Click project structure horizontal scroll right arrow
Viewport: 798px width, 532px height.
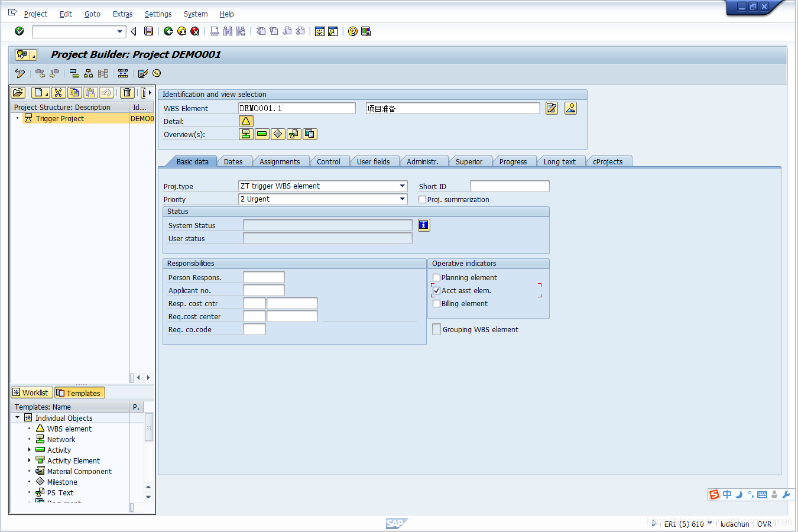tap(148, 378)
